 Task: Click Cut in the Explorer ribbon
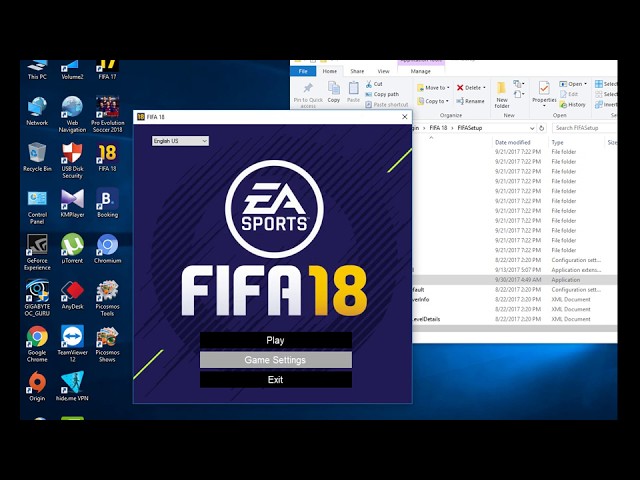[374, 84]
